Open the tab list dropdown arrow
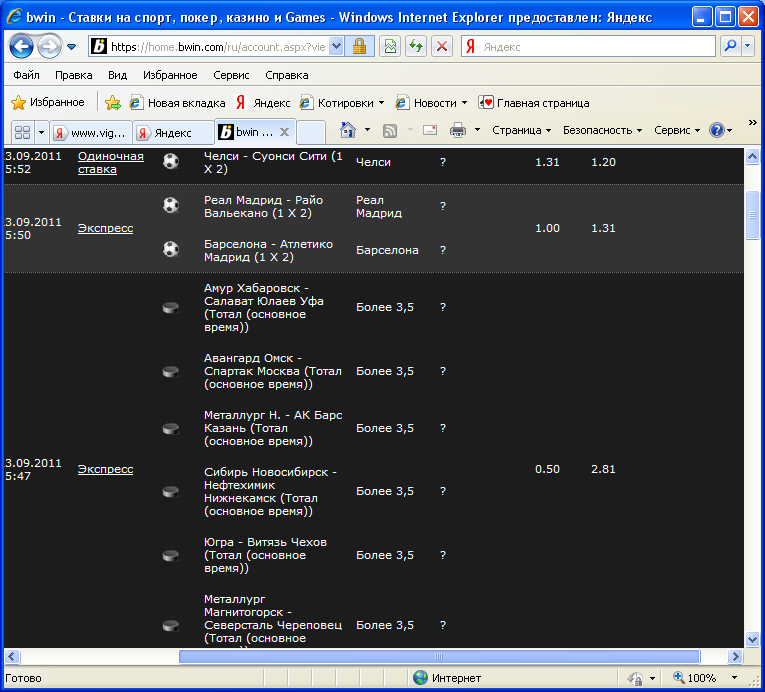This screenshot has height=692, width=765. point(41,132)
